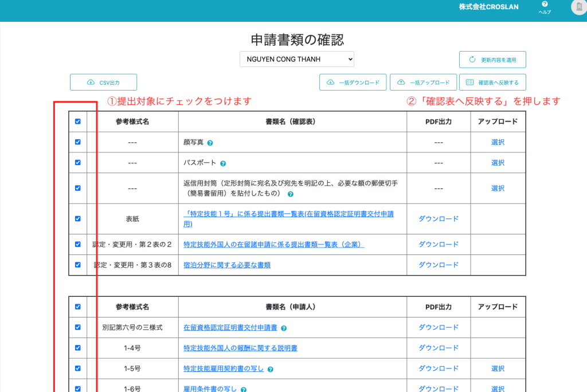Click the building profile icon in header
This screenshot has height=392, width=587.
579,7
